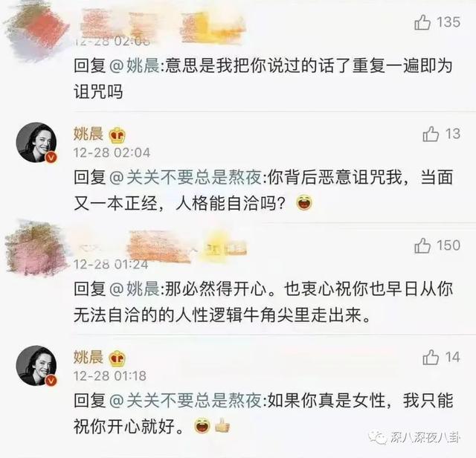Open @关关不要总是熬夜 mention in 02:04 comment

pos(185,177)
